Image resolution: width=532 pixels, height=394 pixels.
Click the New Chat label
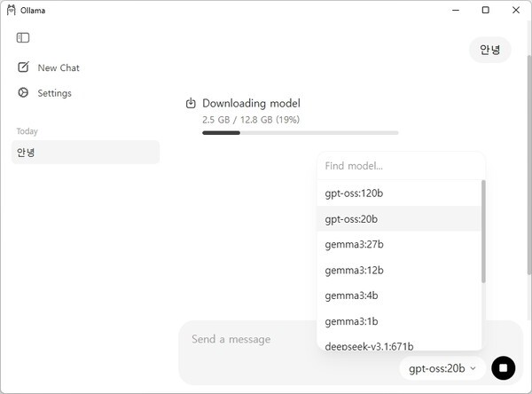(x=59, y=67)
